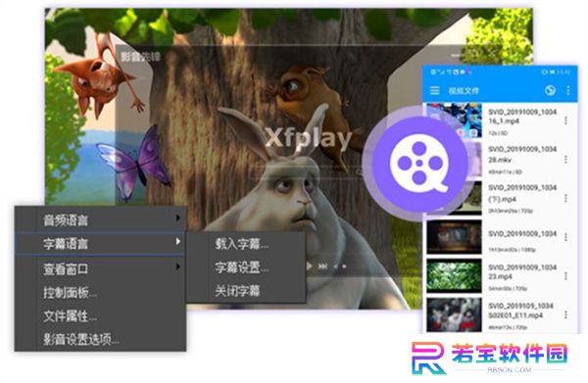Open options for SVID_20191009_1034 28.mkv
Viewport: 588px width, 383px height.
pos(565,160)
